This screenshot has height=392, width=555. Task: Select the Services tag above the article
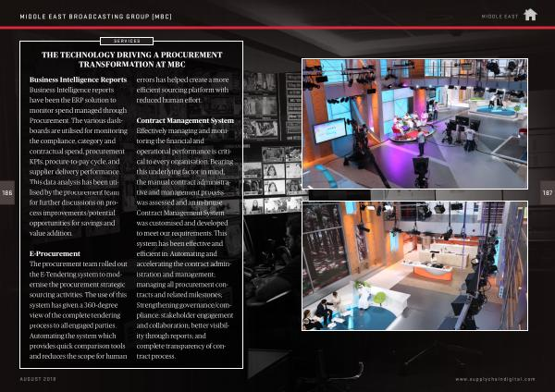127,42
